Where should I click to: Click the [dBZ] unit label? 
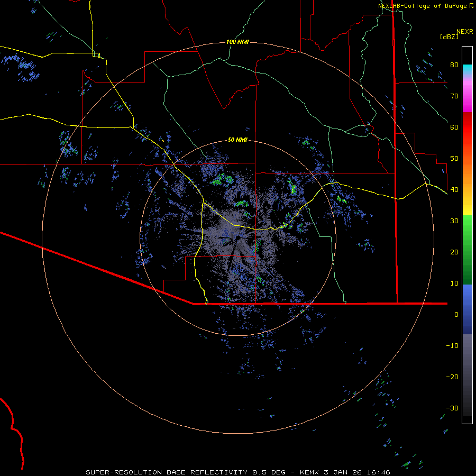coord(449,36)
